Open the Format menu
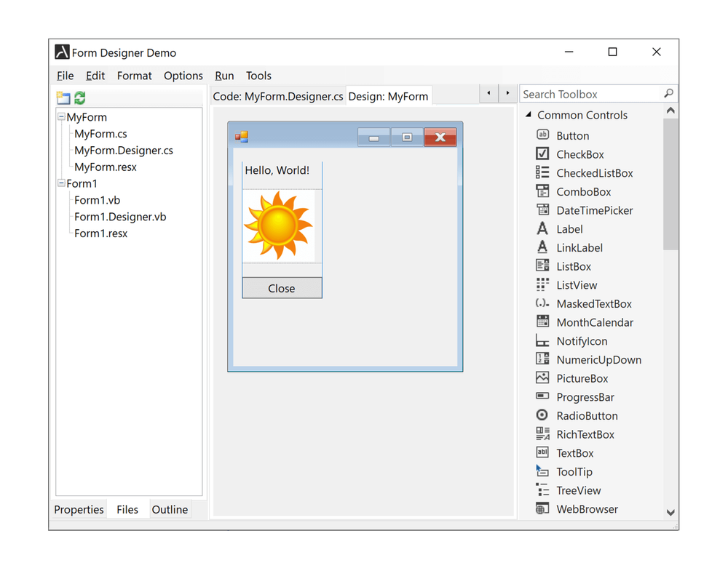Image resolution: width=728 pixels, height=571 pixels. click(x=134, y=75)
